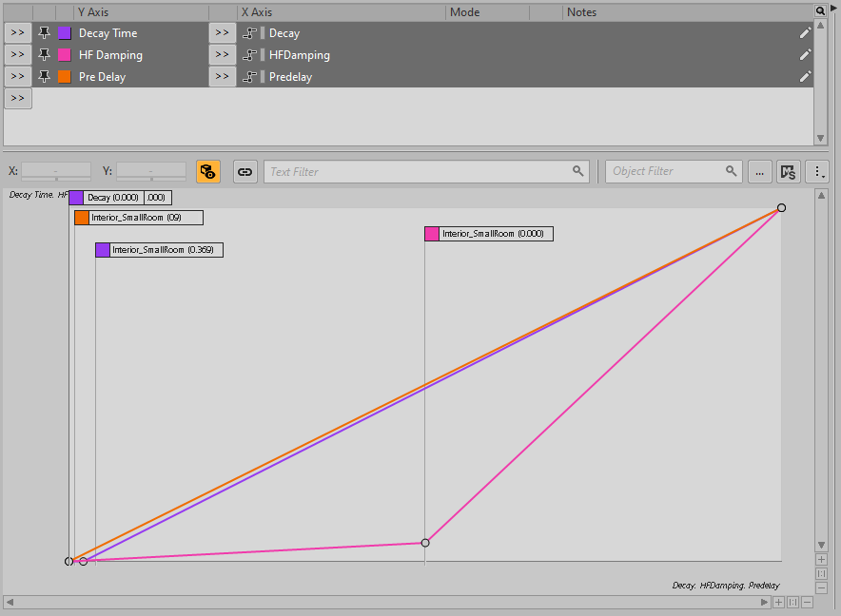The width and height of the screenshot is (841, 616).
Task: Reset horizontal zoom with the 1:1 icon
Action: [x=792, y=602]
